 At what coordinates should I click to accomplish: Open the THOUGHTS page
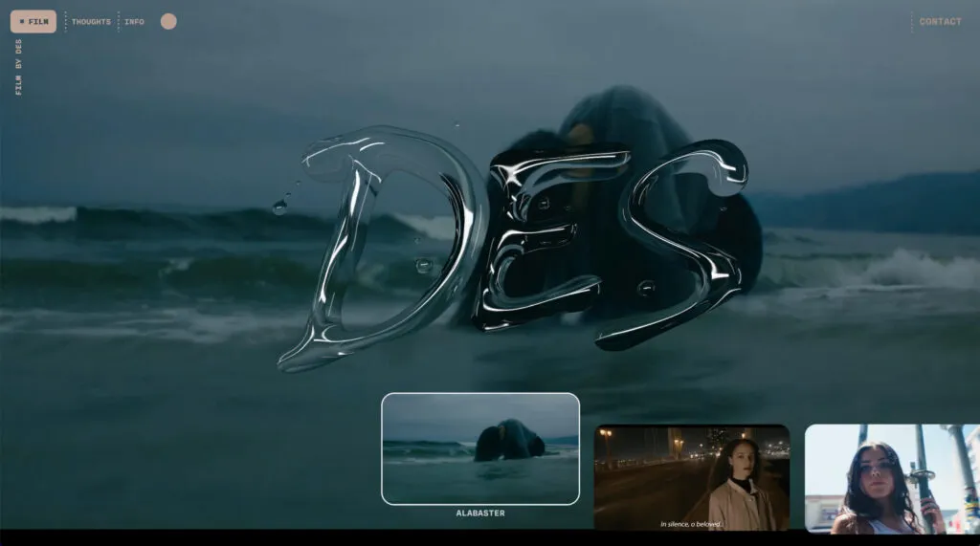click(91, 21)
